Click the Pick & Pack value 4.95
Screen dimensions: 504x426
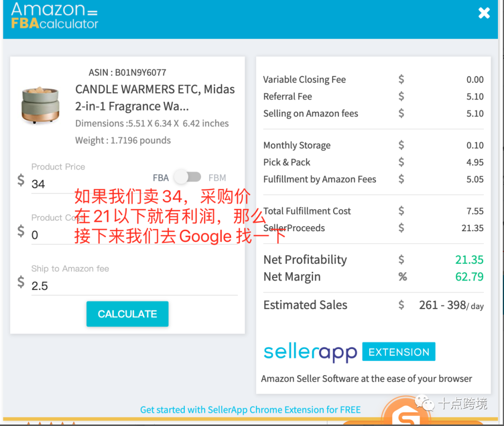coord(475,162)
